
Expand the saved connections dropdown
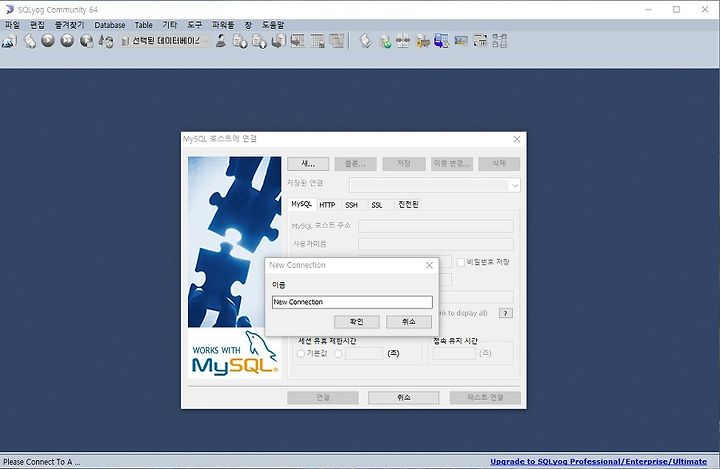[x=515, y=186]
